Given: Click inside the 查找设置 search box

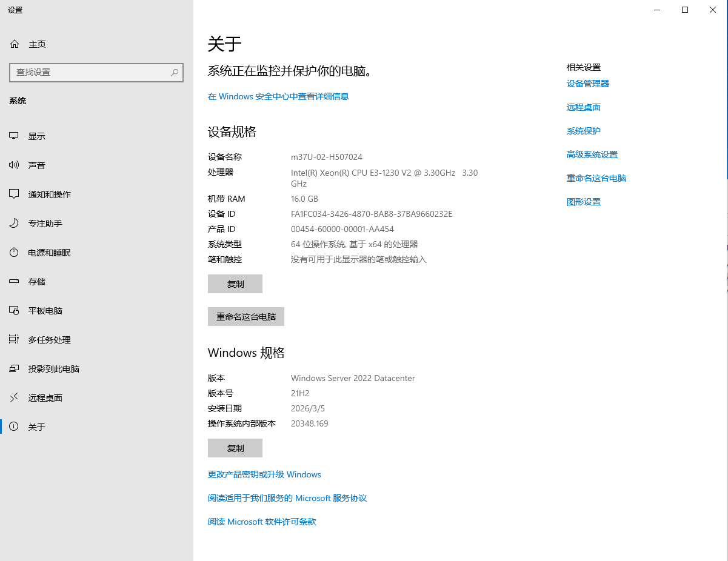Looking at the screenshot, I should (96, 72).
